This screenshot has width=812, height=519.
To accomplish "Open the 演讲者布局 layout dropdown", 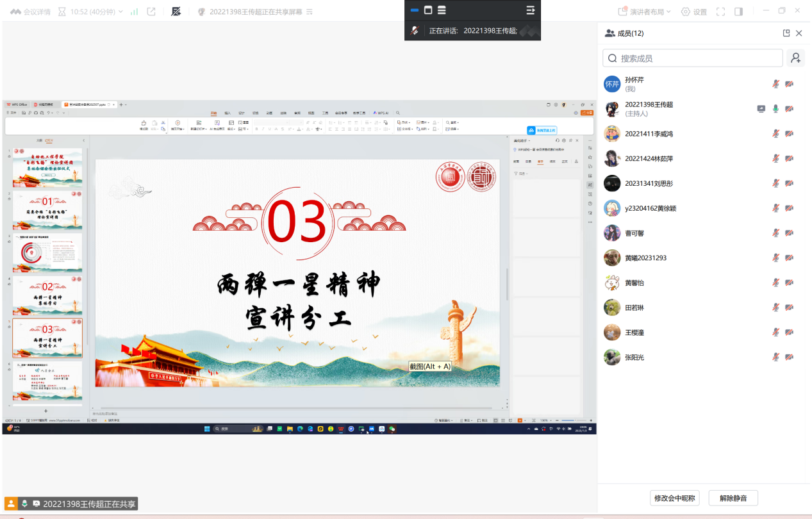I will click(645, 12).
